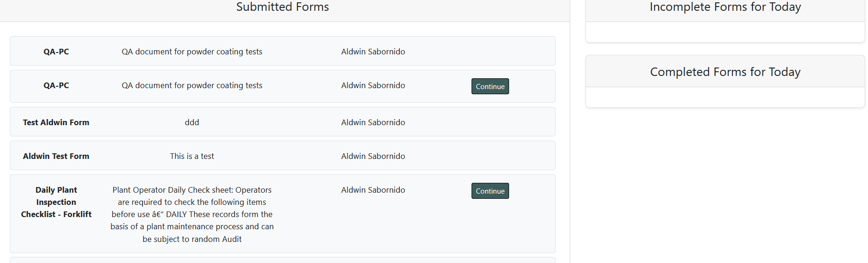The width and height of the screenshot is (868, 263).
Task: Click Aldwin Sabornido in the Aldwin Test Form row
Action: 373,156
